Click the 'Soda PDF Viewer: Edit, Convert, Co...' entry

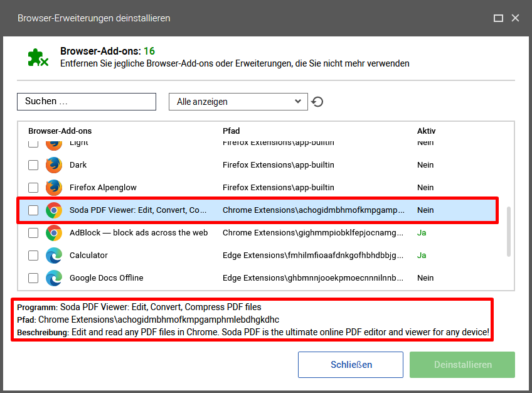[x=138, y=210]
